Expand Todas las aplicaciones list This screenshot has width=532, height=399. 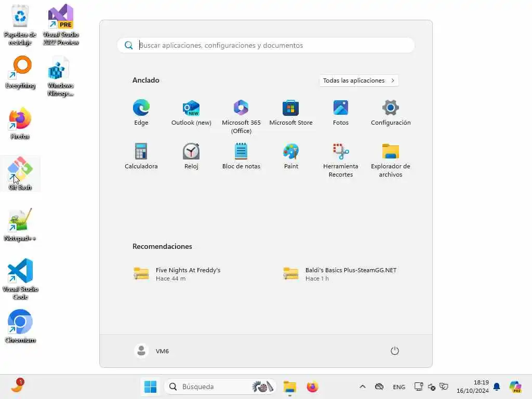358,81
